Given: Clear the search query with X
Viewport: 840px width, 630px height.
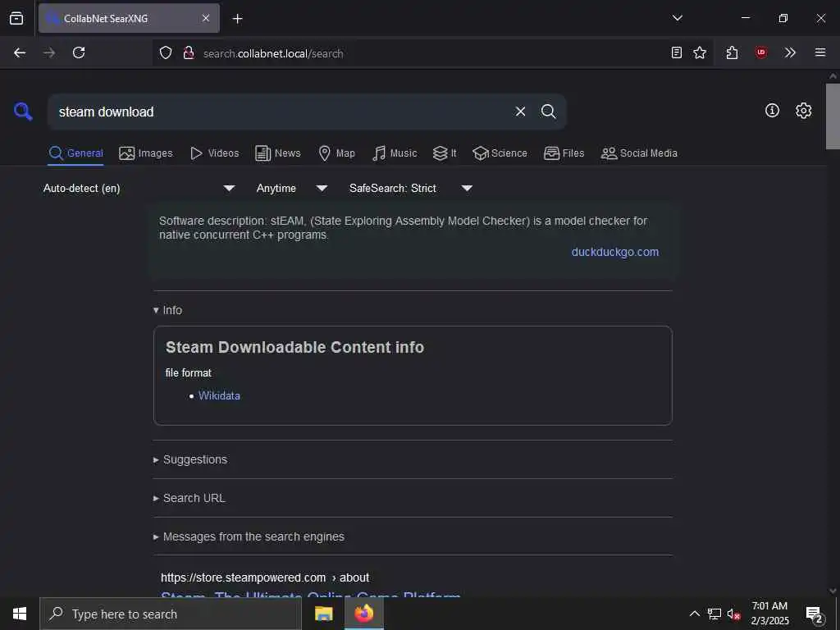Looking at the screenshot, I should [x=520, y=112].
